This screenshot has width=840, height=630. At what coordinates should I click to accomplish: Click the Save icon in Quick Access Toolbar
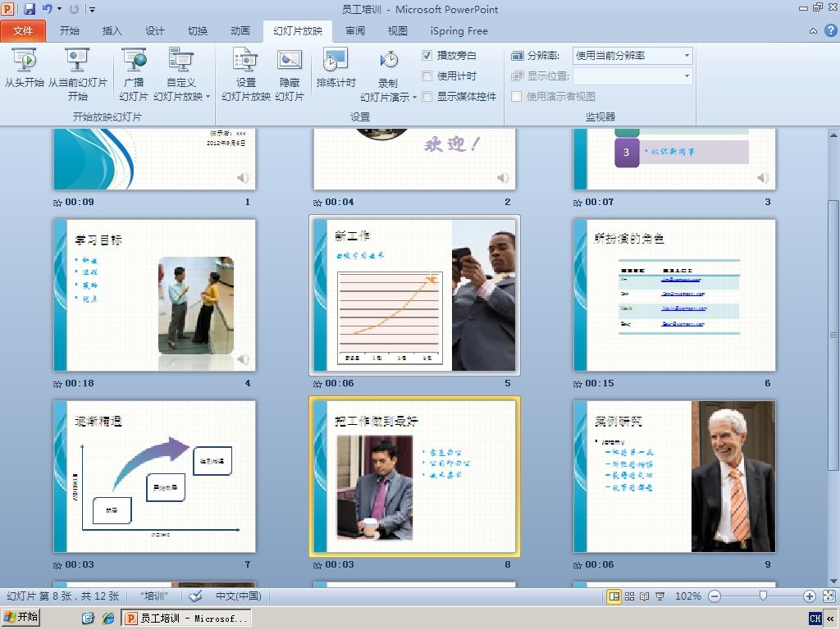point(30,9)
